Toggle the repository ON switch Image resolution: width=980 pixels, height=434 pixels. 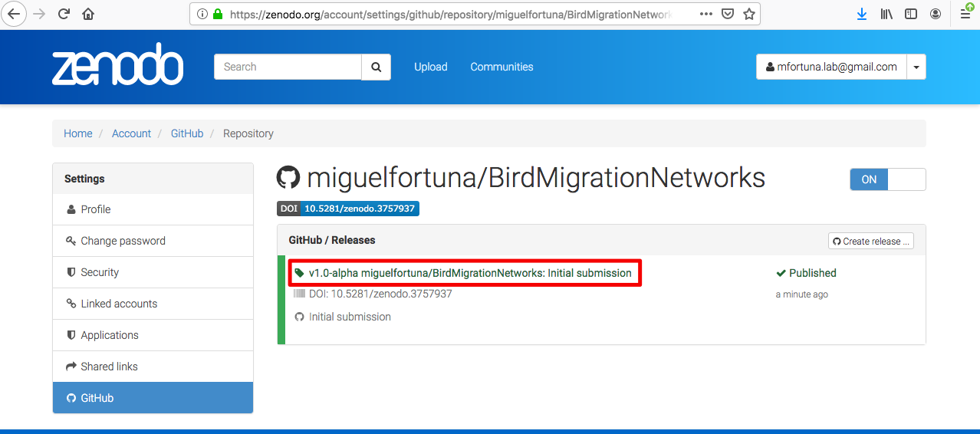(887, 179)
